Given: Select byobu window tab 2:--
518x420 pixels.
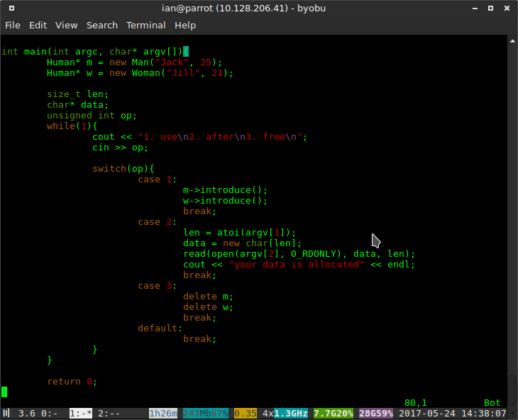Looking at the screenshot, I should [109, 414].
